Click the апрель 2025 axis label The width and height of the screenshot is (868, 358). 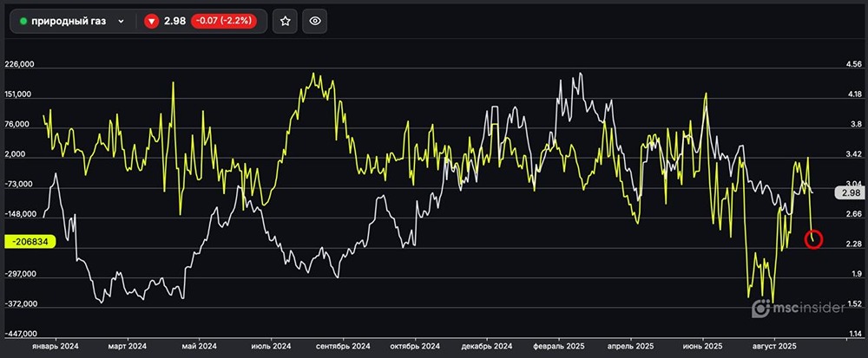(630, 347)
